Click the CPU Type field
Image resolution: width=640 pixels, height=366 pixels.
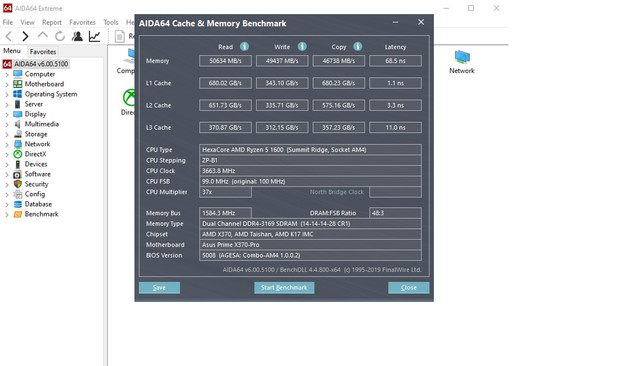tap(310, 150)
